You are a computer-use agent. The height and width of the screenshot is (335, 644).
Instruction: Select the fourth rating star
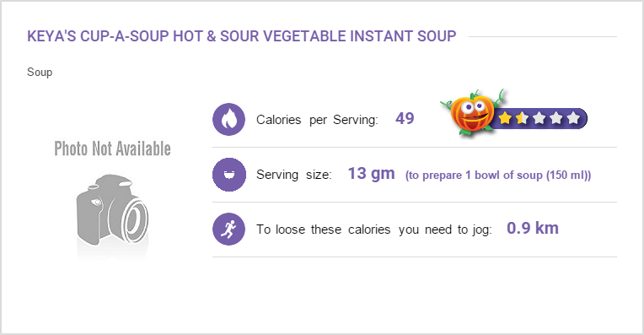[555, 118]
